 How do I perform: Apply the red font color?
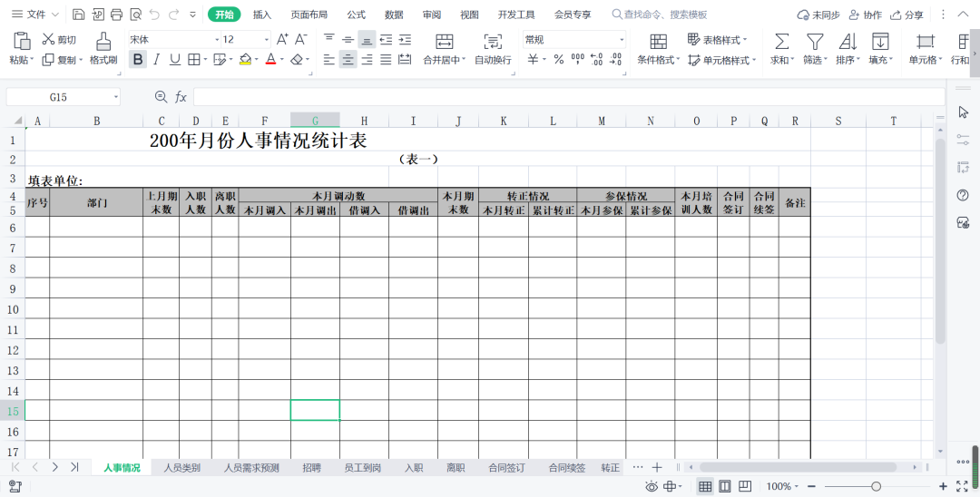[270, 59]
